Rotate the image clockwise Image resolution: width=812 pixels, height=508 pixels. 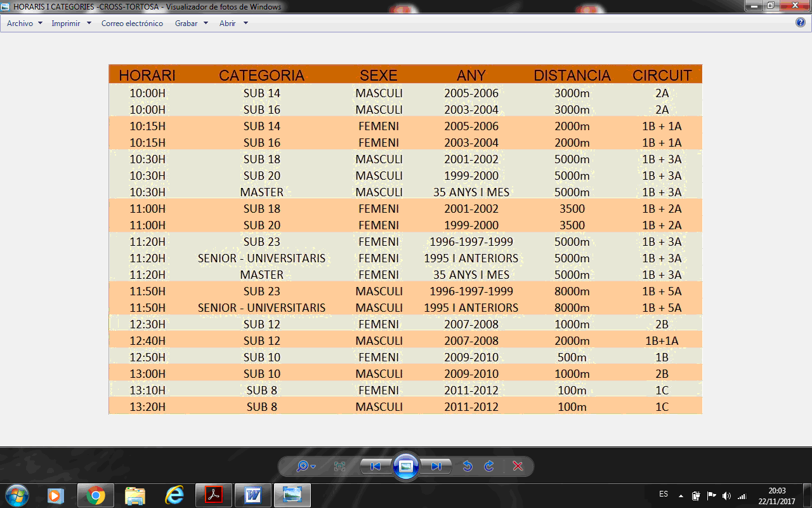(x=489, y=467)
